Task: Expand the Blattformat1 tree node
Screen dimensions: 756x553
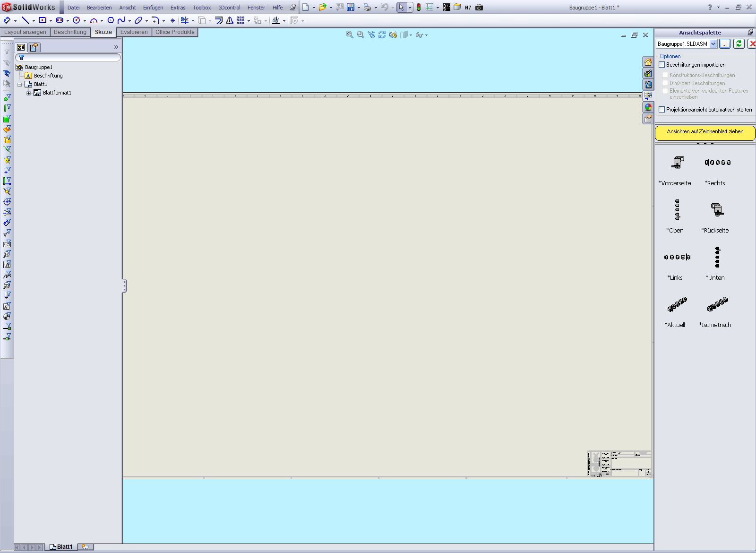Action: (29, 93)
